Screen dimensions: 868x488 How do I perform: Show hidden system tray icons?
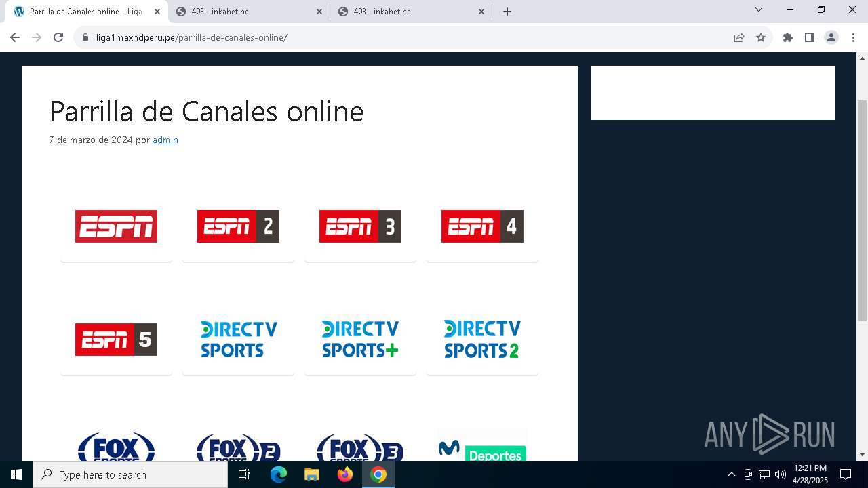(731, 474)
